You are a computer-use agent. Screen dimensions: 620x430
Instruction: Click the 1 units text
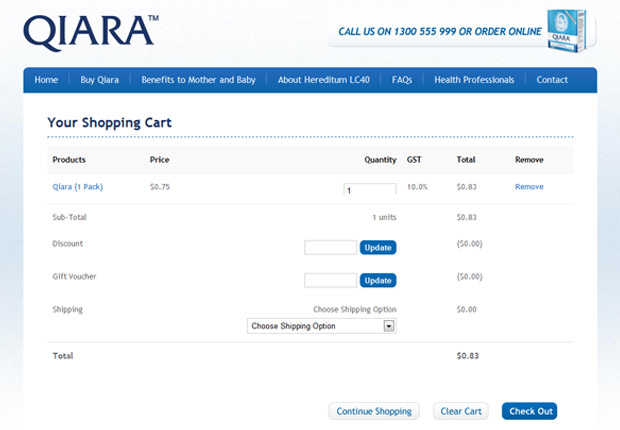[384, 217]
